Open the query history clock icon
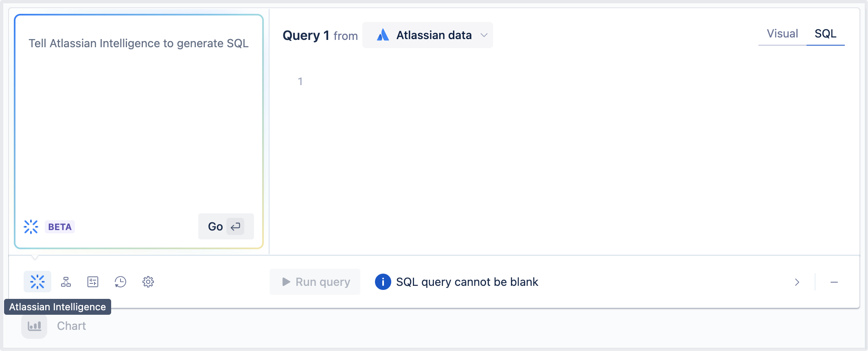This screenshot has width=868, height=351. [x=121, y=282]
